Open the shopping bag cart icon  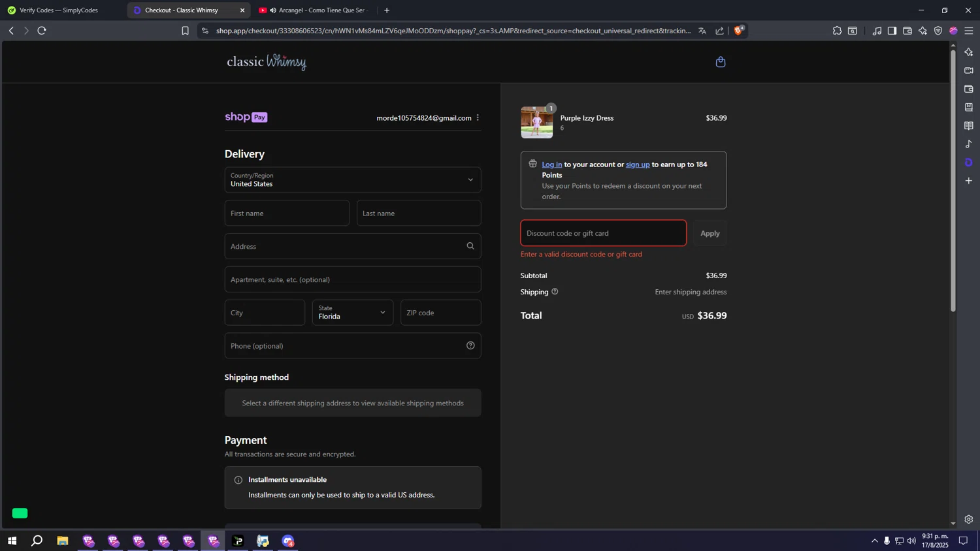[x=721, y=62]
